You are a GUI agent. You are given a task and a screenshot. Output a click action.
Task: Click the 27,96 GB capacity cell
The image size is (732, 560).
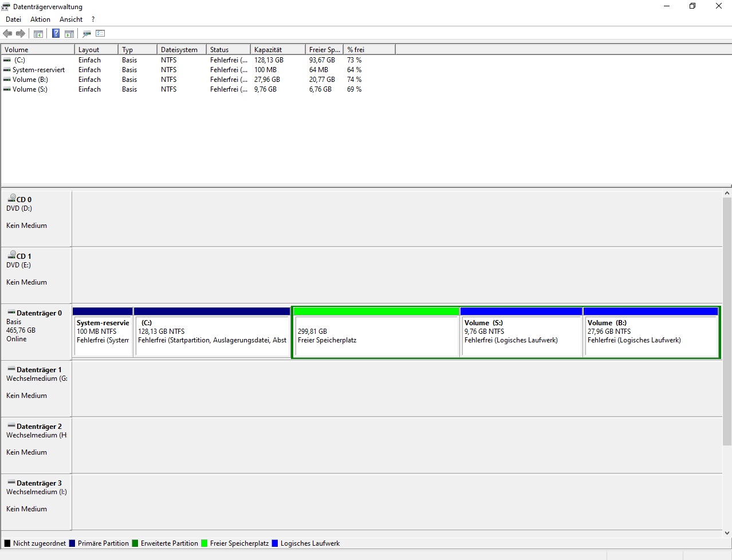pos(267,80)
